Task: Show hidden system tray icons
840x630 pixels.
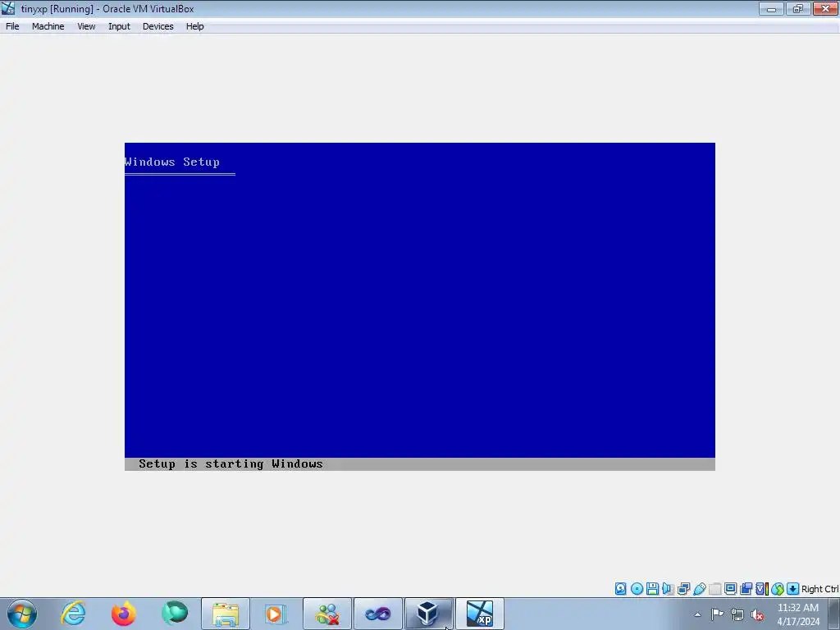Action: (x=697, y=614)
